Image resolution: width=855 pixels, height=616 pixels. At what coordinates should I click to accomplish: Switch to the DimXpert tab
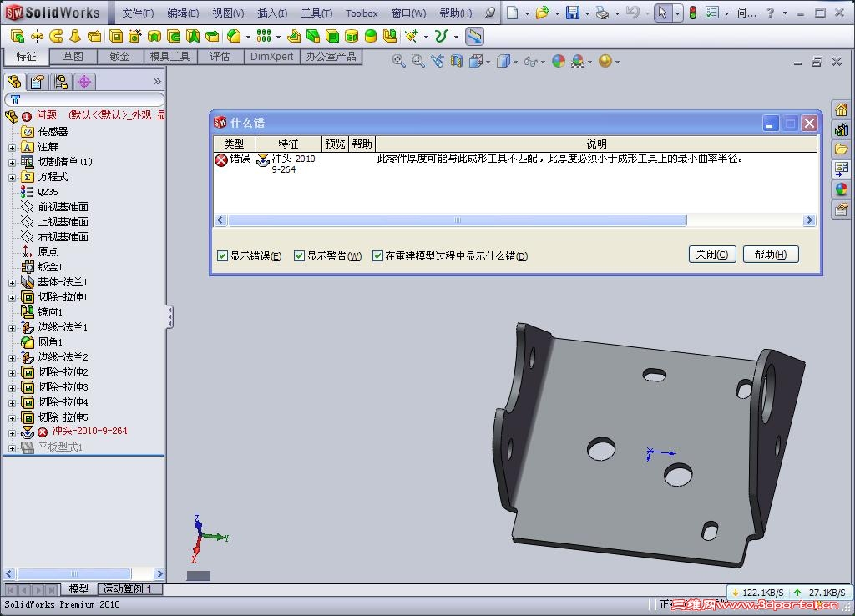pos(271,57)
